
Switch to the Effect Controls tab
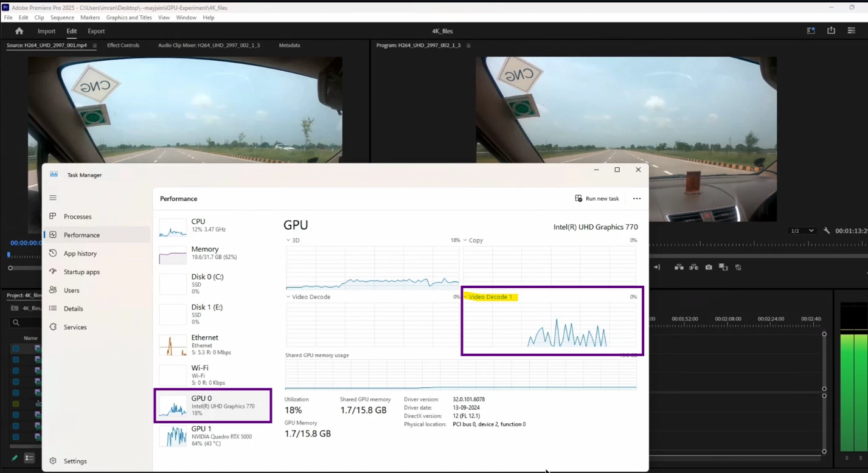(123, 46)
